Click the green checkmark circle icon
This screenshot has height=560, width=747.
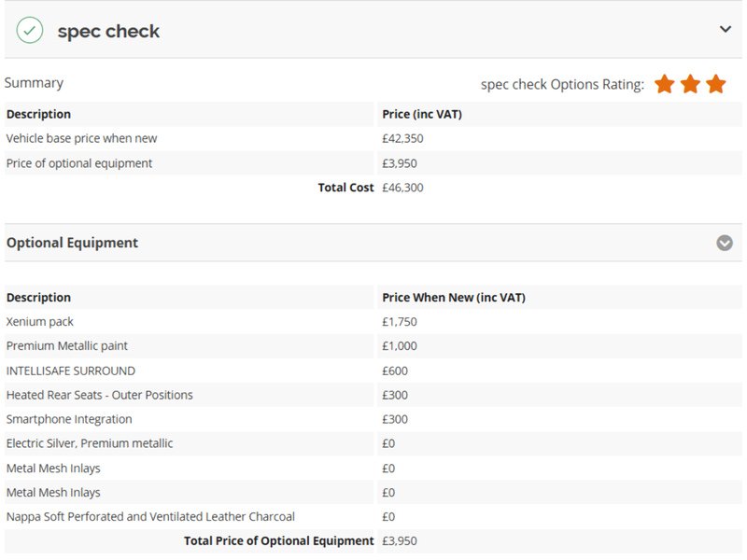(30, 31)
